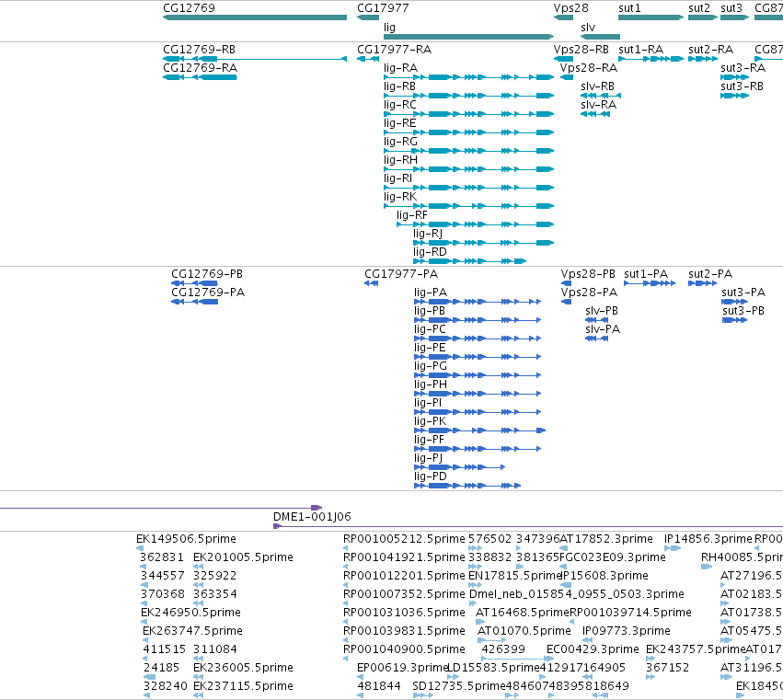783x700 pixels.
Task: Select the slv gene feature
Action: tap(600, 37)
